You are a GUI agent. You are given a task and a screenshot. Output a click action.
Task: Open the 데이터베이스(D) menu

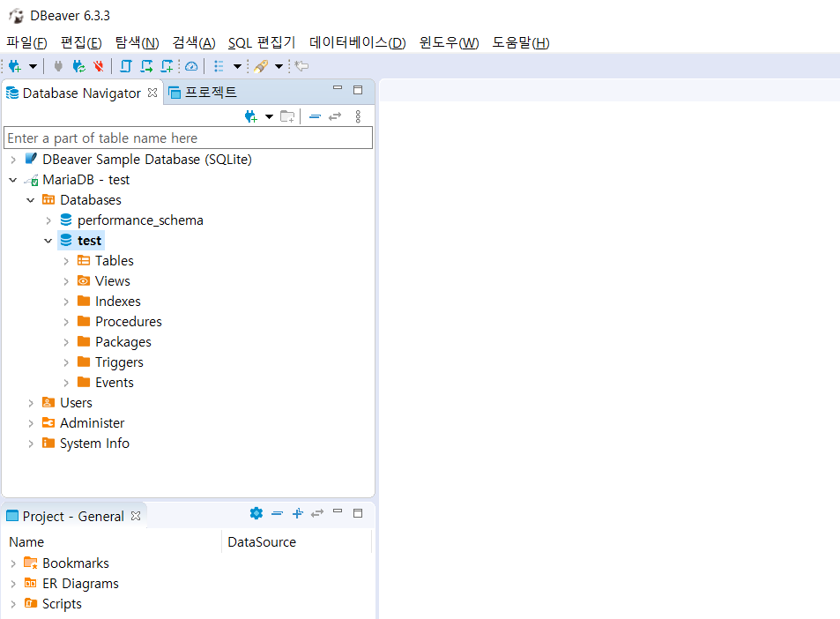[x=357, y=43]
